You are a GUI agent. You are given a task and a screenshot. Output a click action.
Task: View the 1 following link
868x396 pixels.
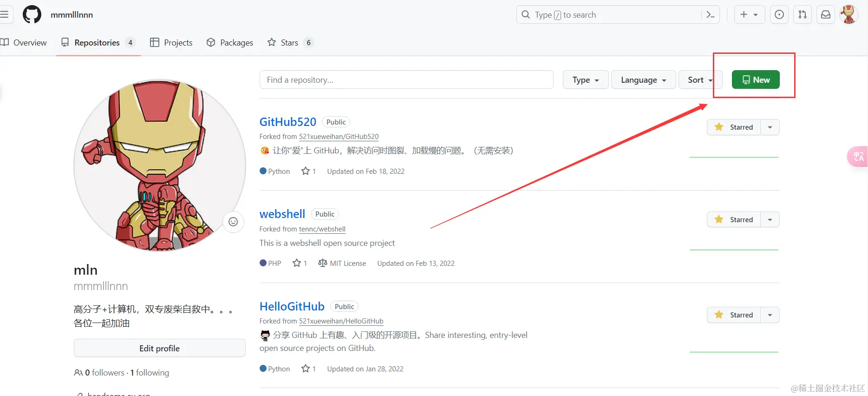pos(150,373)
